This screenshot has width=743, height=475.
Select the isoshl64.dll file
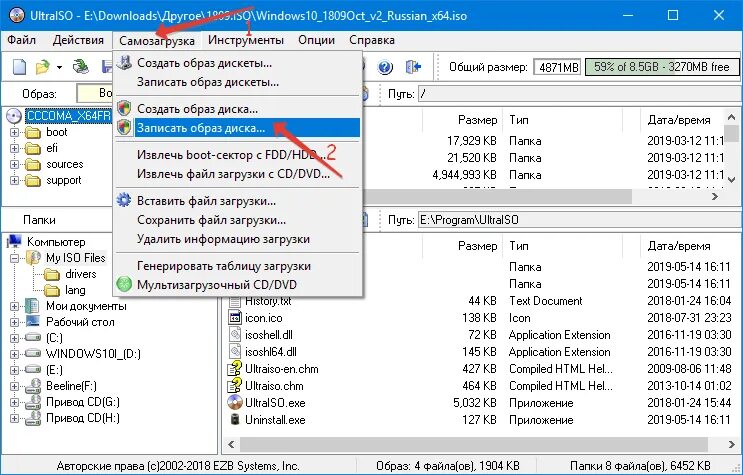pos(271,352)
